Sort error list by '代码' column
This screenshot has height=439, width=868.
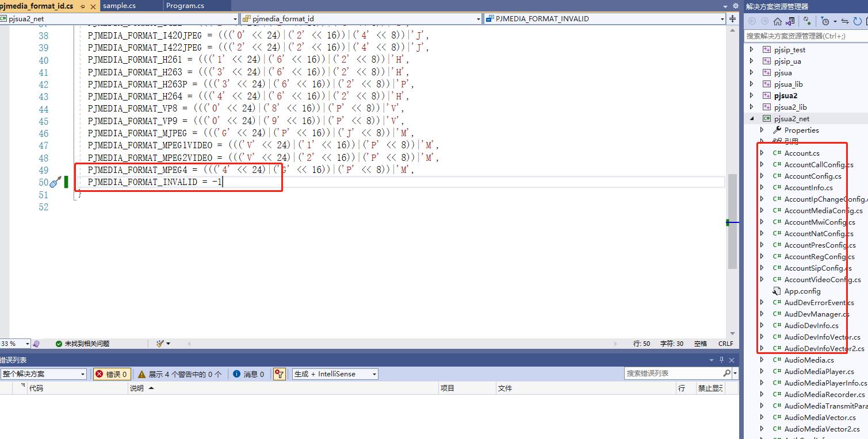tap(78, 388)
